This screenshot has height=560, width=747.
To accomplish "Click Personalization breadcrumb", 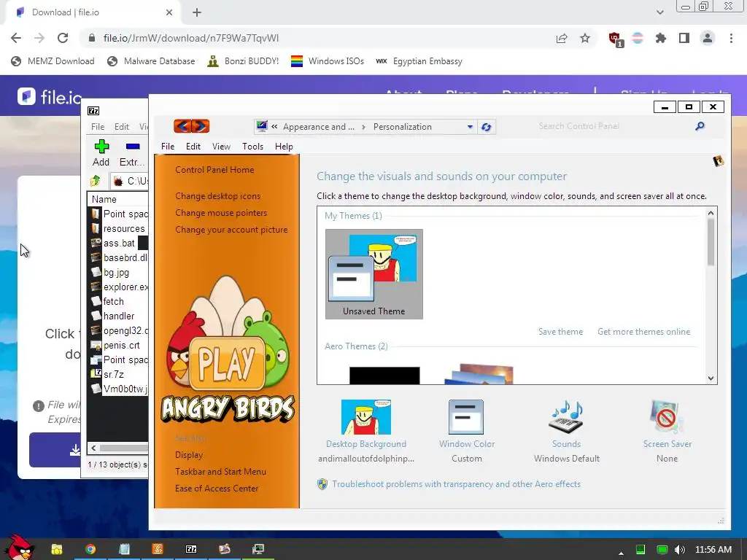I will (x=403, y=127).
